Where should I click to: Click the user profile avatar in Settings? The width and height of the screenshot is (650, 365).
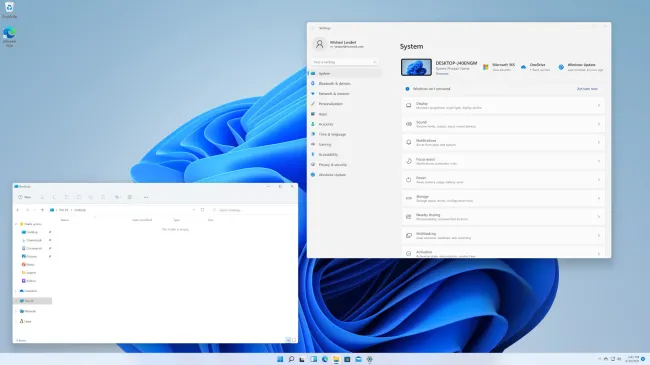(x=320, y=44)
